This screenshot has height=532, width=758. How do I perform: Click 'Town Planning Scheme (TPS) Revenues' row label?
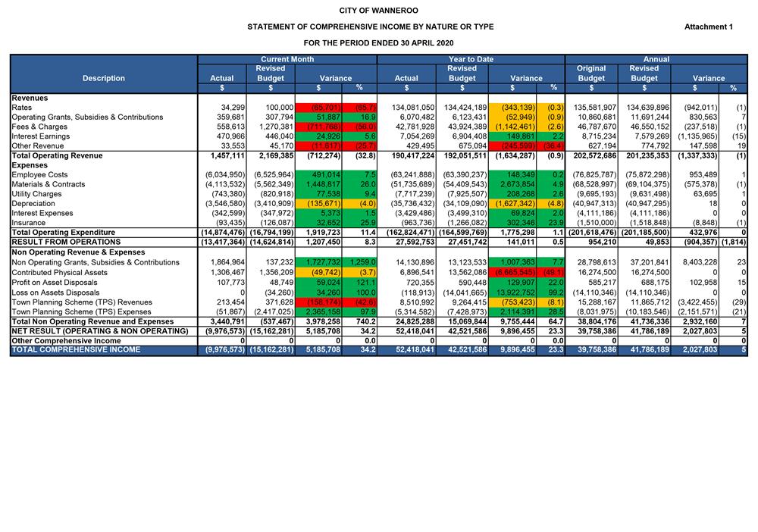coord(82,302)
